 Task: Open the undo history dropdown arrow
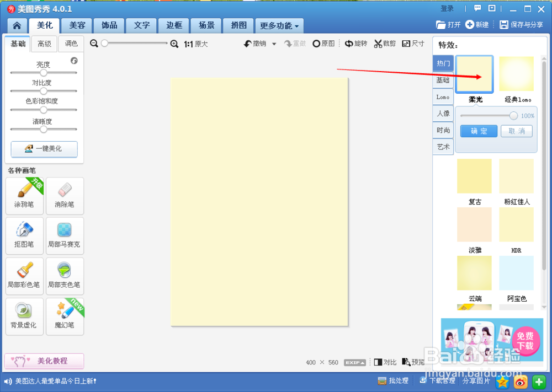tap(274, 44)
